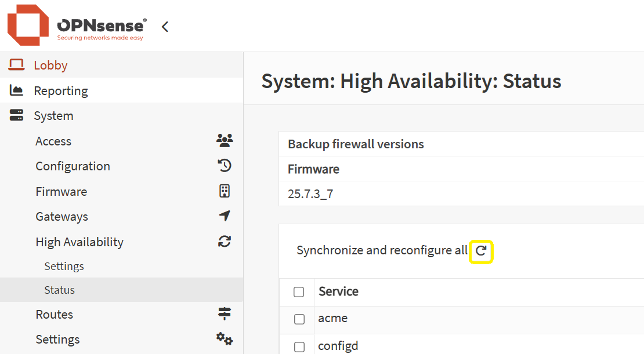
Task: Click the Reporting chart icon
Action: (x=16, y=90)
